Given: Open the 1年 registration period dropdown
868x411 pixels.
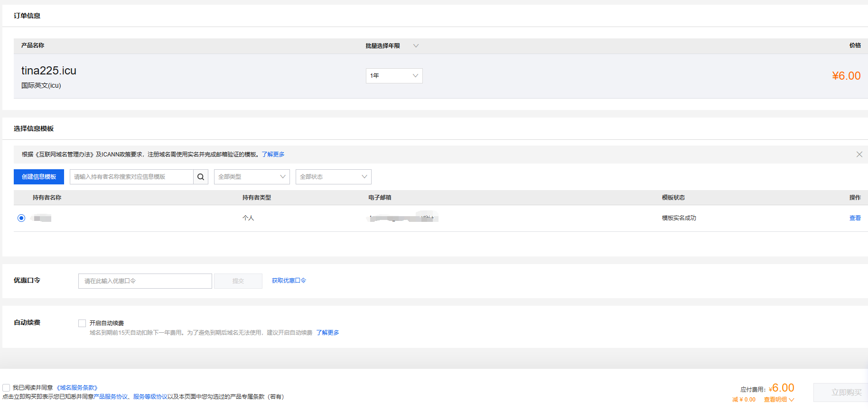Looking at the screenshot, I should coord(394,76).
